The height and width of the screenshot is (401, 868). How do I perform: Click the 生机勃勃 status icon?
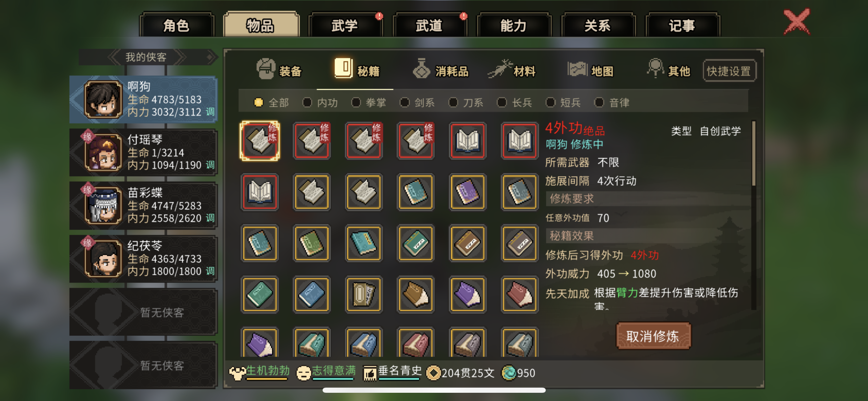click(x=237, y=373)
